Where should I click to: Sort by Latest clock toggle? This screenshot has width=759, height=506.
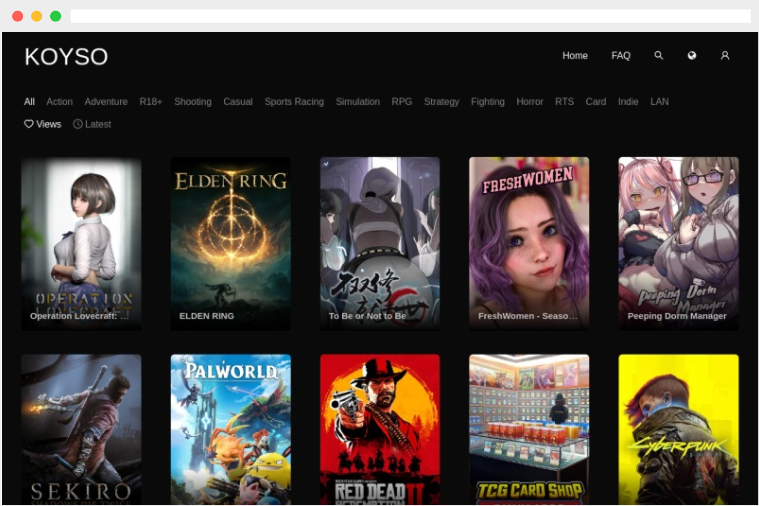click(92, 124)
